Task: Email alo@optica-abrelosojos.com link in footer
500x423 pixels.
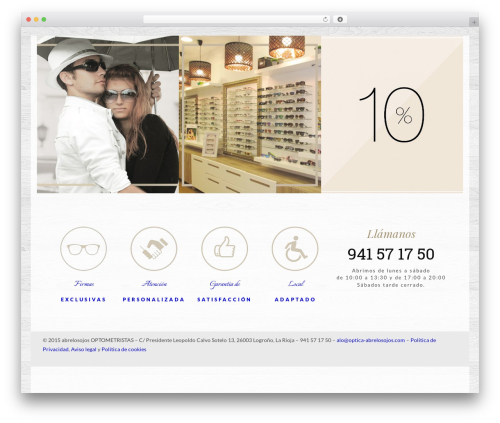Action: (x=371, y=340)
